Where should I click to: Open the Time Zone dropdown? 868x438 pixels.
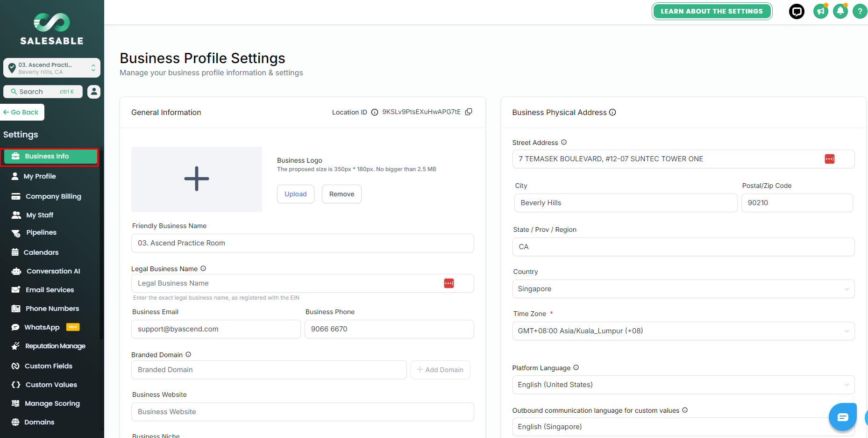click(683, 331)
